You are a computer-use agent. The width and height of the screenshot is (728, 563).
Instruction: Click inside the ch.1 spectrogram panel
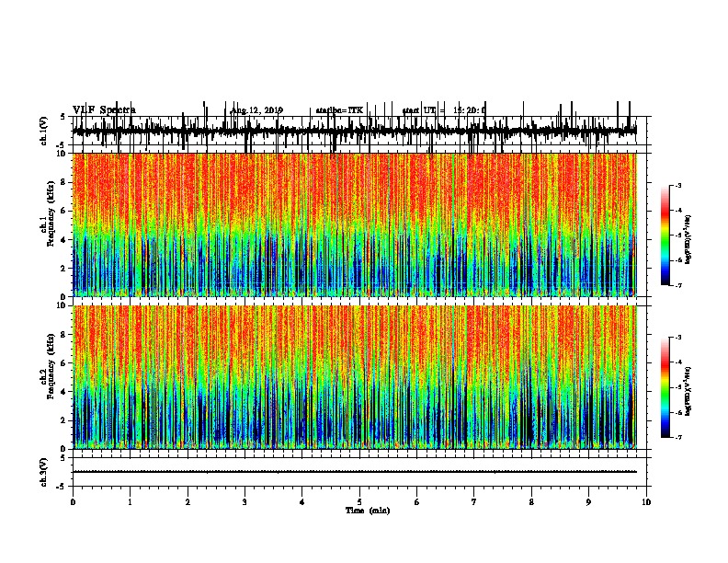coord(354,224)
